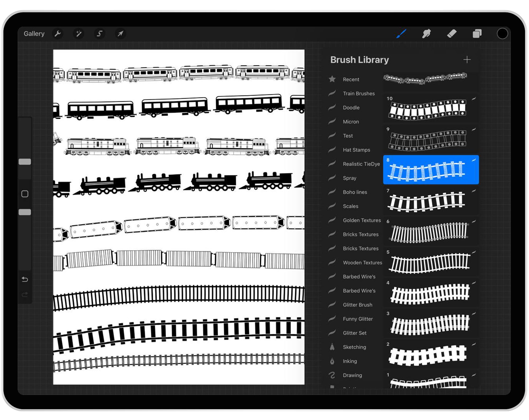The height and width of the screenshot is (420, 529).
Task: Activate the Selection tool
Action: coord(99,34)
